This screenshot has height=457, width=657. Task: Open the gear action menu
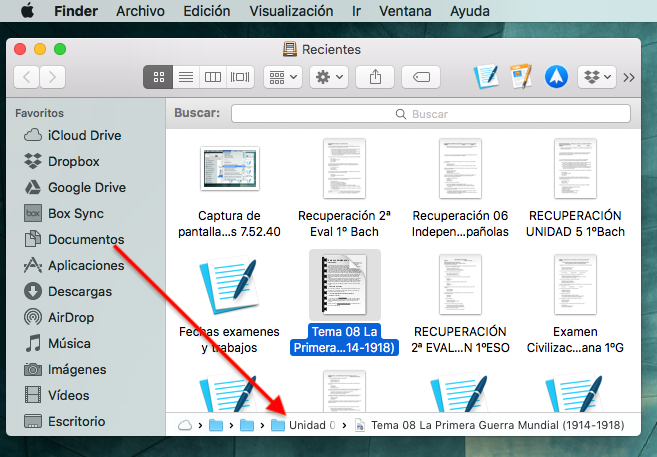(x=329, y=77)
